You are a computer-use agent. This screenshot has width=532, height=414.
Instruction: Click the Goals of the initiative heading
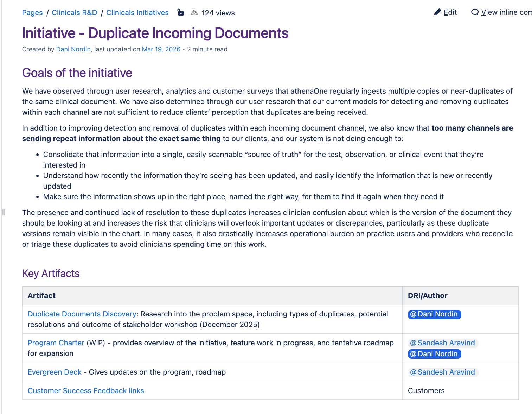point(77,73)
